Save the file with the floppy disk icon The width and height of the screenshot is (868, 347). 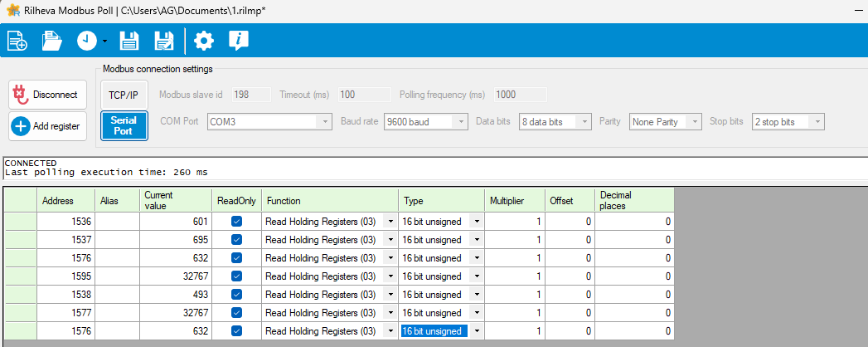129,41
